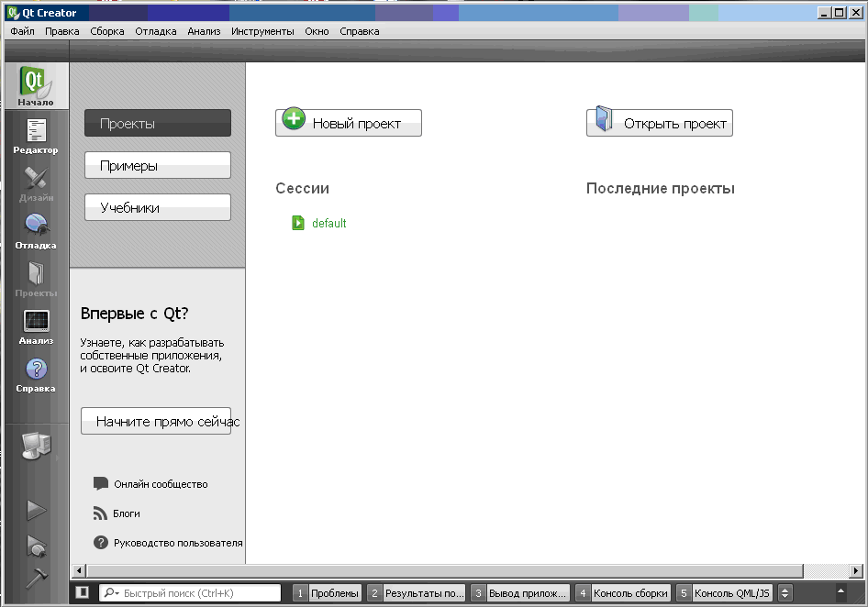
Task: Click the Новый проект button
Action: click(x=349, y=123)
